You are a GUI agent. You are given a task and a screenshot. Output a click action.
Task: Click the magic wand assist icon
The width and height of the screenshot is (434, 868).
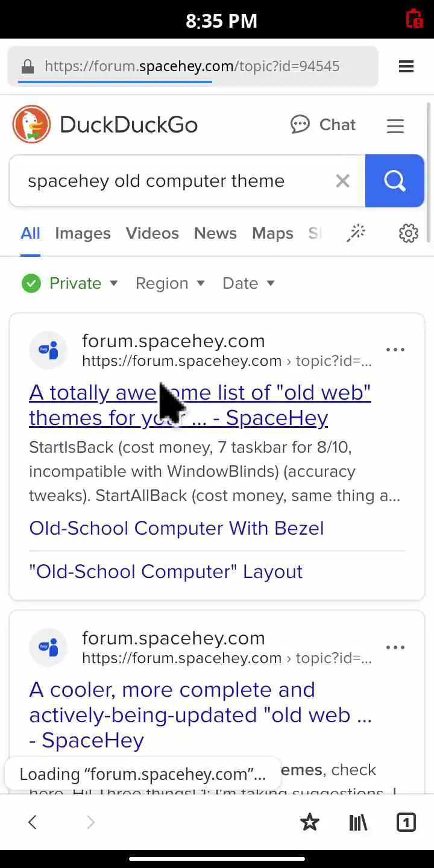click(x=356, y=233)
